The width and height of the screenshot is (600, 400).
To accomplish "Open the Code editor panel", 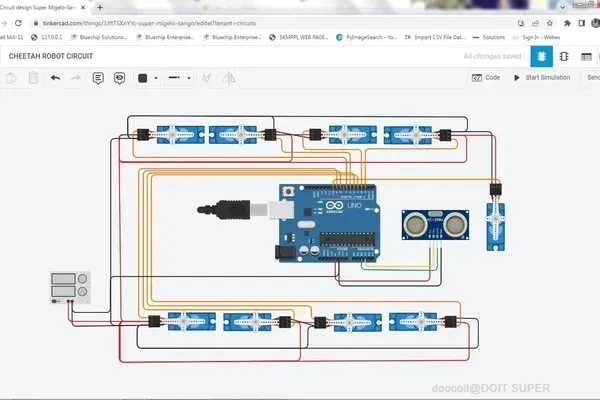I will pyautogui.click(x=486, y=78).
